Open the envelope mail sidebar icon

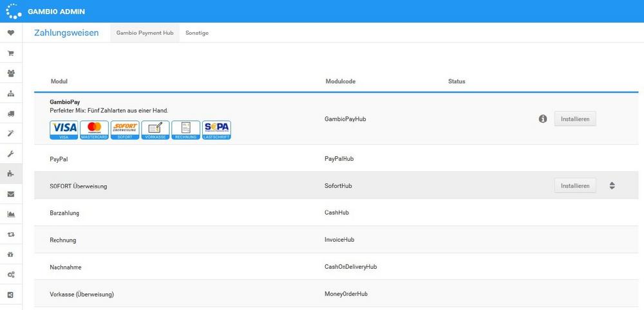tap(11, 194)
